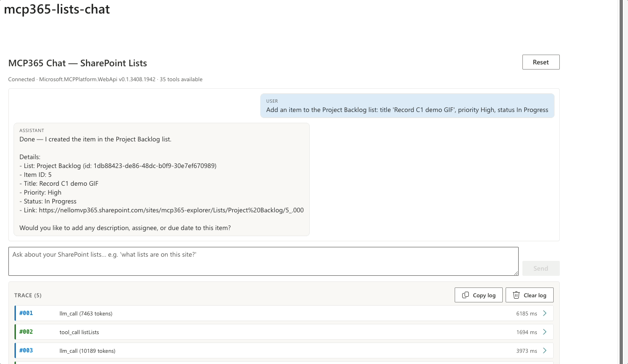Click the Send button
Screen dimensions: 628x364
(x=541, y=268)
